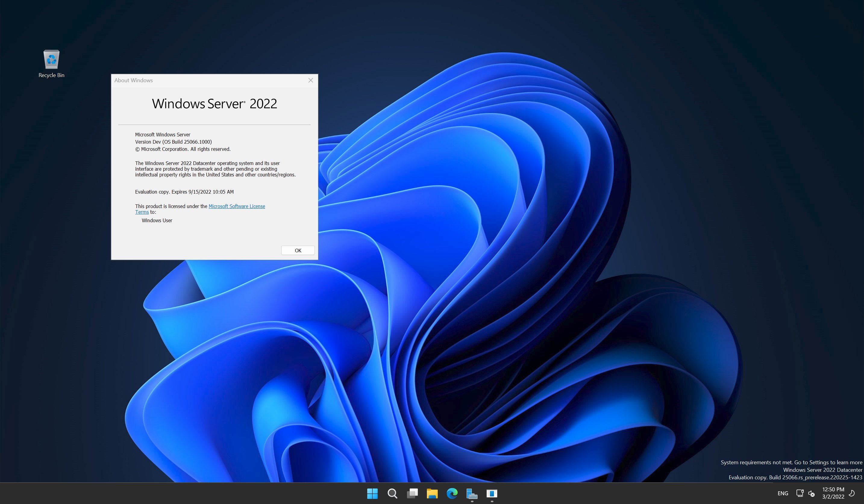Switch to Server Manager on the taskbar
Image resolution: width=864 pixels, height=504 pixels.
tap(472, 493)
